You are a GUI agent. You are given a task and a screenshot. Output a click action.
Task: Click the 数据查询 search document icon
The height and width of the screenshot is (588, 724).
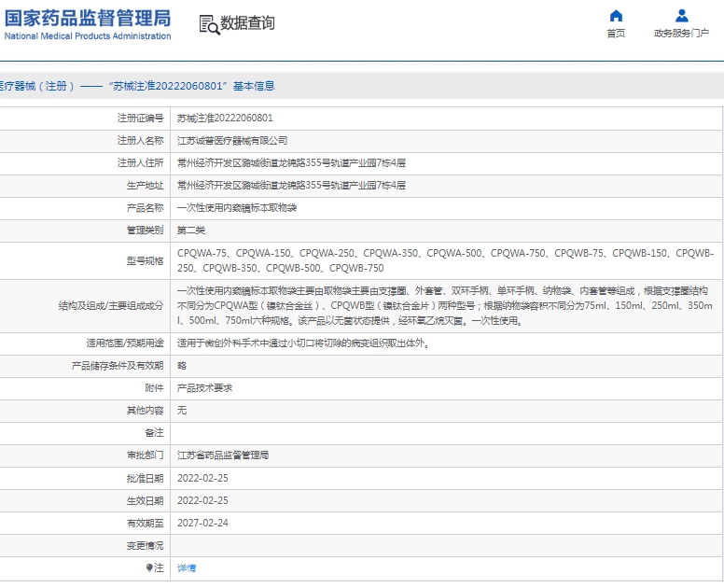(x=209, y=25)
